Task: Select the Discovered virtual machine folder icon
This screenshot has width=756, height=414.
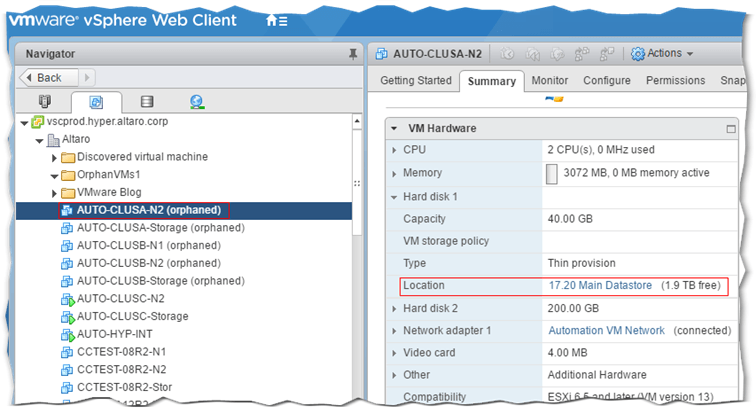Action: click(x=68, y=158)
